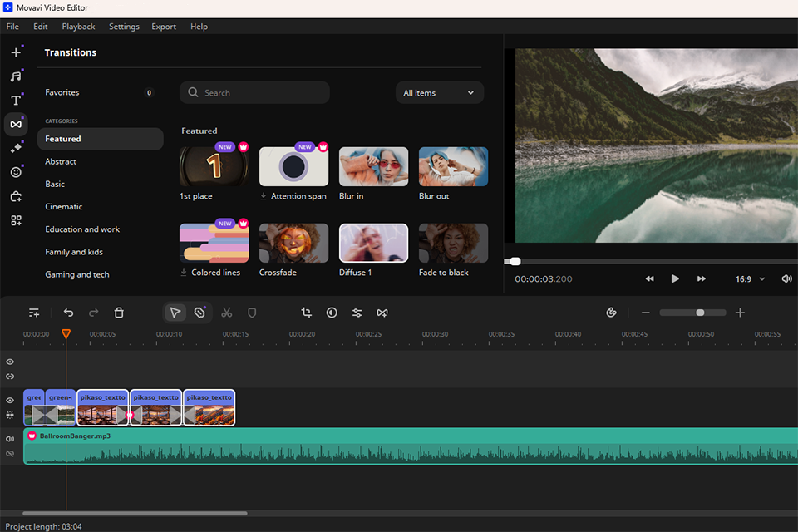Undo the last action
The image size is (798, 532).
click(x=68, y=313)
